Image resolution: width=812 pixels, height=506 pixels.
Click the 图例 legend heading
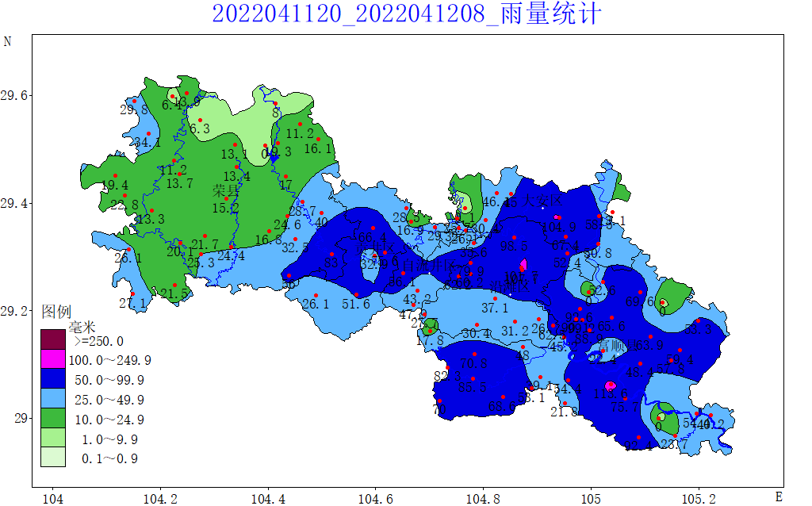click(56, 311)
